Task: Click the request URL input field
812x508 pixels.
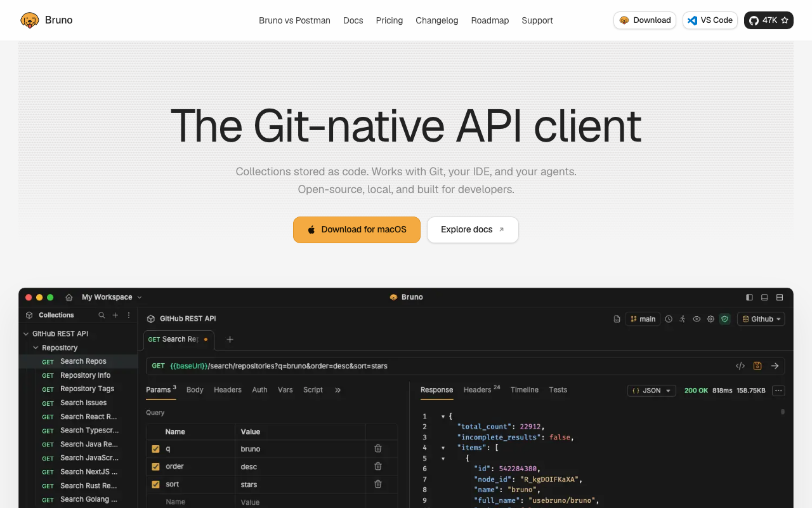Action: pos(438,366)
